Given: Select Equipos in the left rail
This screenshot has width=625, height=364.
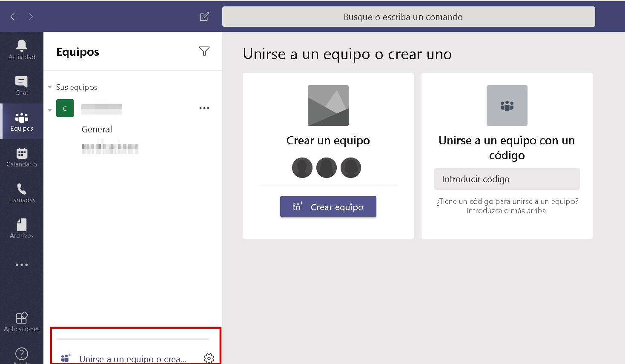Looking at the screenshot, I should (22, 121).
